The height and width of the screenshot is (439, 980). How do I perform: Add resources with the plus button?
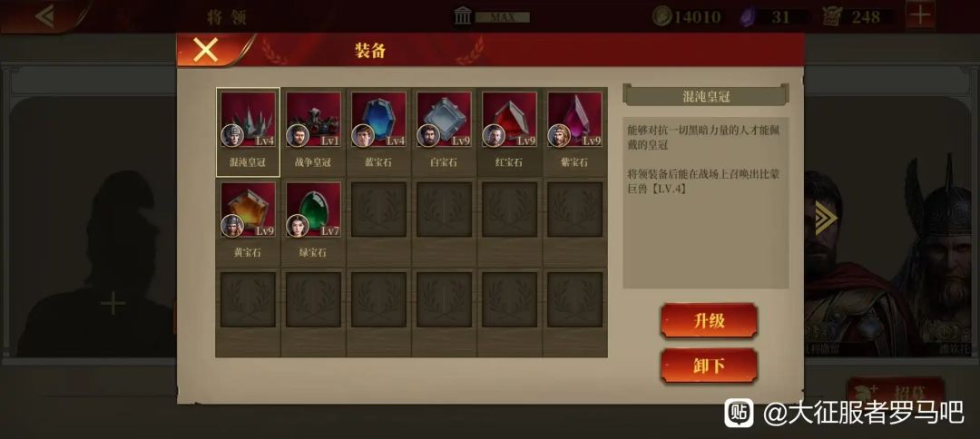pos(920,15)
